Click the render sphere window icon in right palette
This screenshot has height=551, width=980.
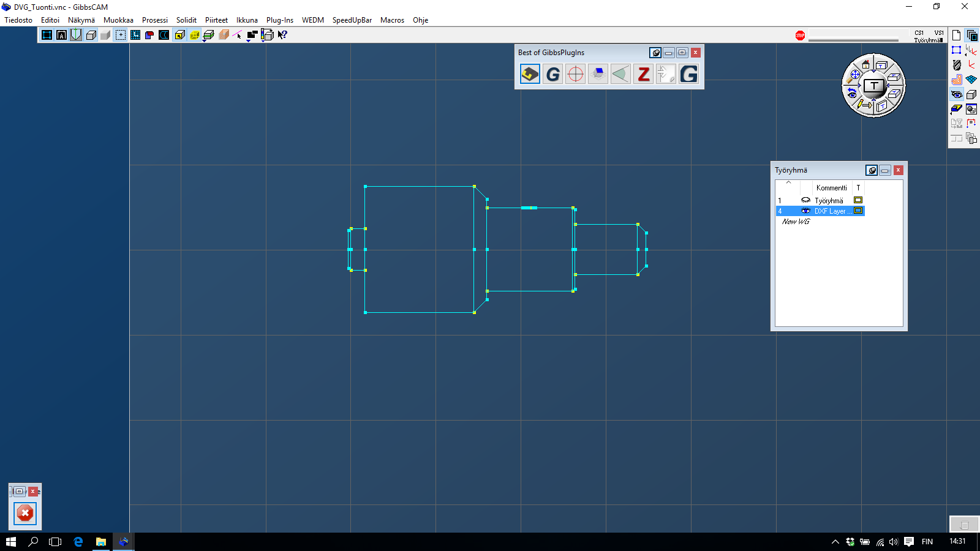[x=971, y=109]
